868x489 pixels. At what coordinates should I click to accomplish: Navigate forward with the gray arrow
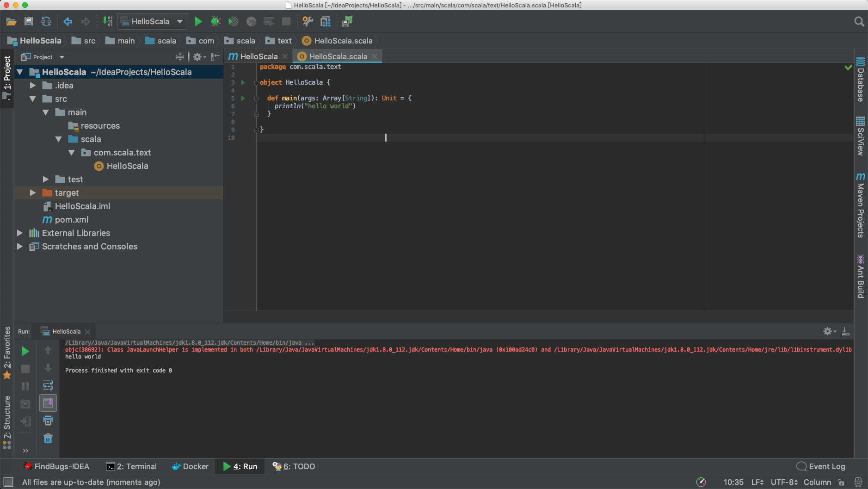[x=86, y=21]
